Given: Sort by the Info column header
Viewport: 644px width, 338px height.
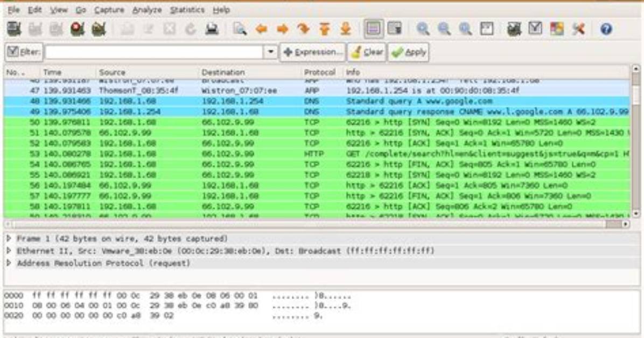Looking at the screenshot, I should pos(486,72).
